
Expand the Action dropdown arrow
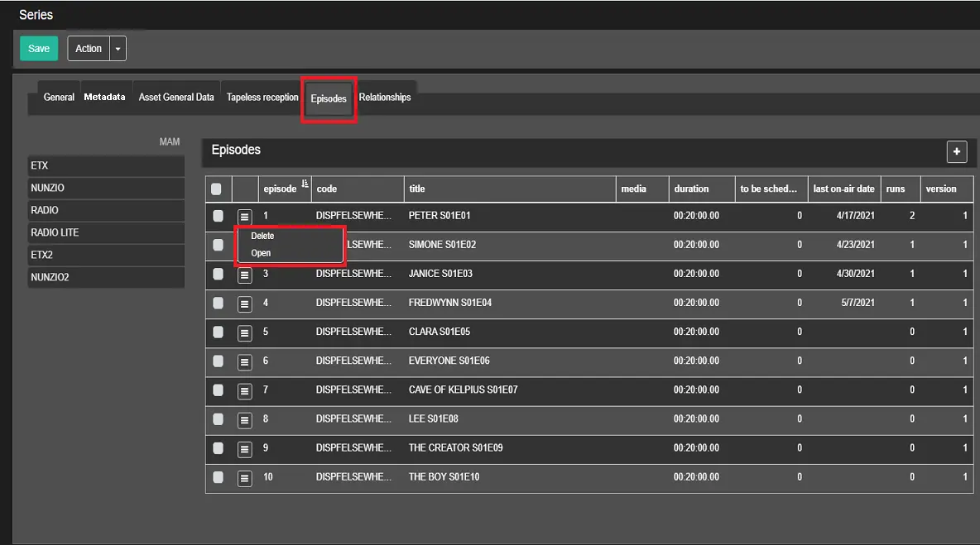118,49
